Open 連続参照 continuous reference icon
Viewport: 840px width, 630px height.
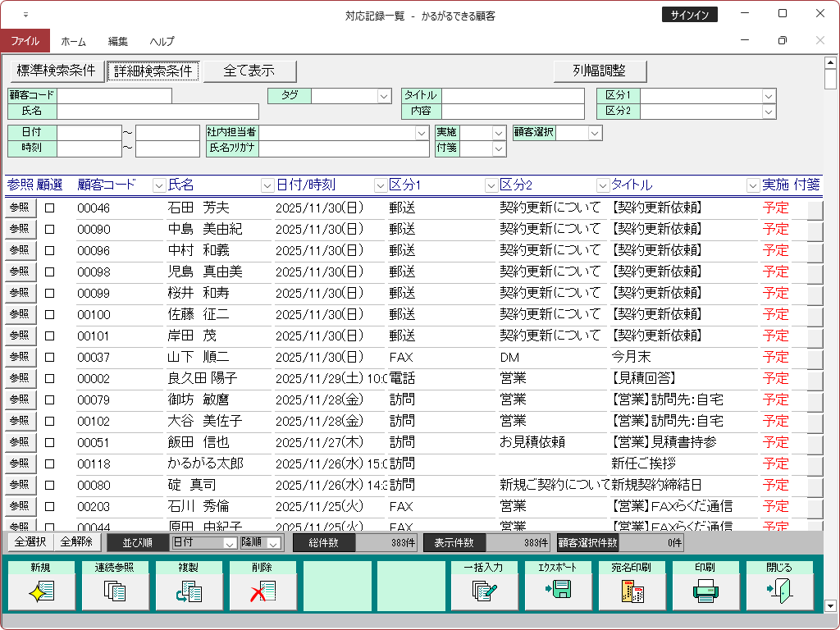coord(115,591)
